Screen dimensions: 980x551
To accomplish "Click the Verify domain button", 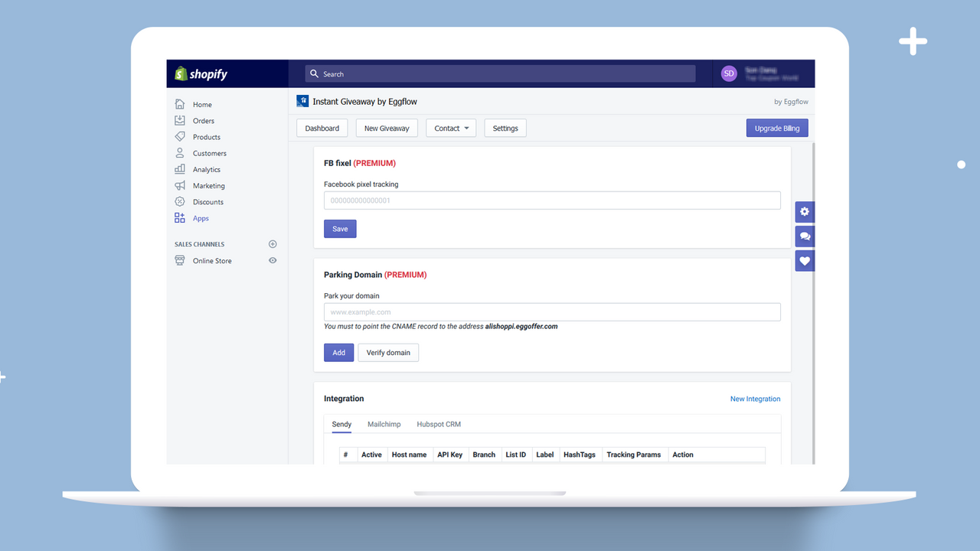I will (388, 353).
